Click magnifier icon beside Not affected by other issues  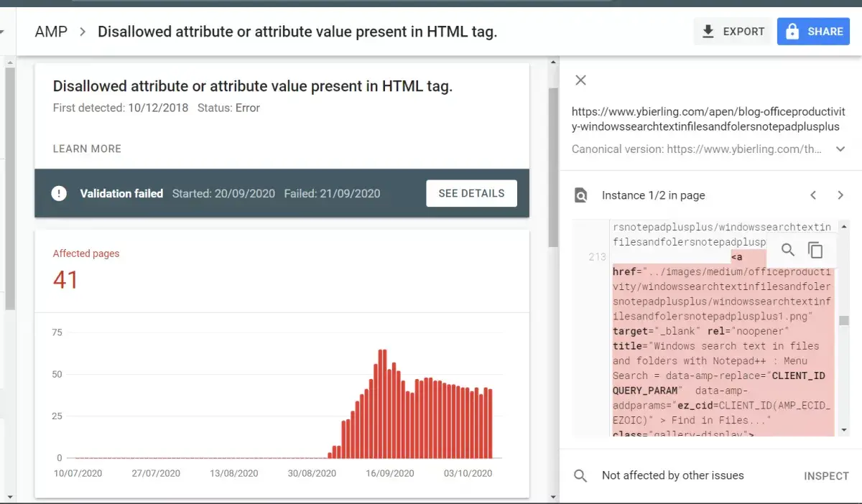tap(580, 475)
